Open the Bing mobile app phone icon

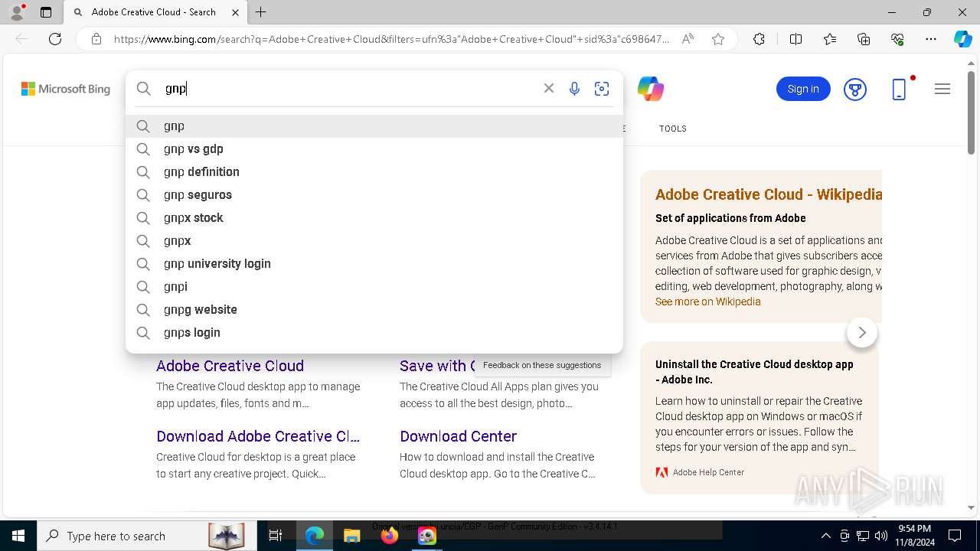coord(900,89)
